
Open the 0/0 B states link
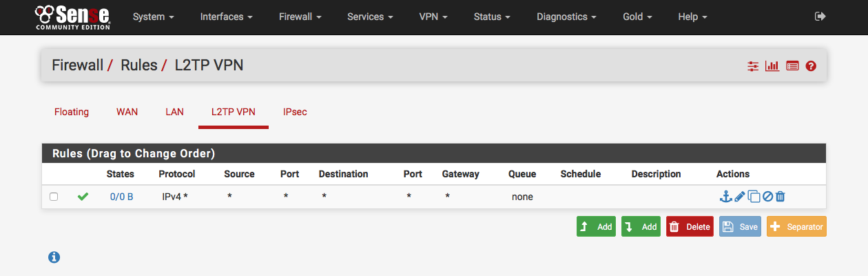click(122, 197)
